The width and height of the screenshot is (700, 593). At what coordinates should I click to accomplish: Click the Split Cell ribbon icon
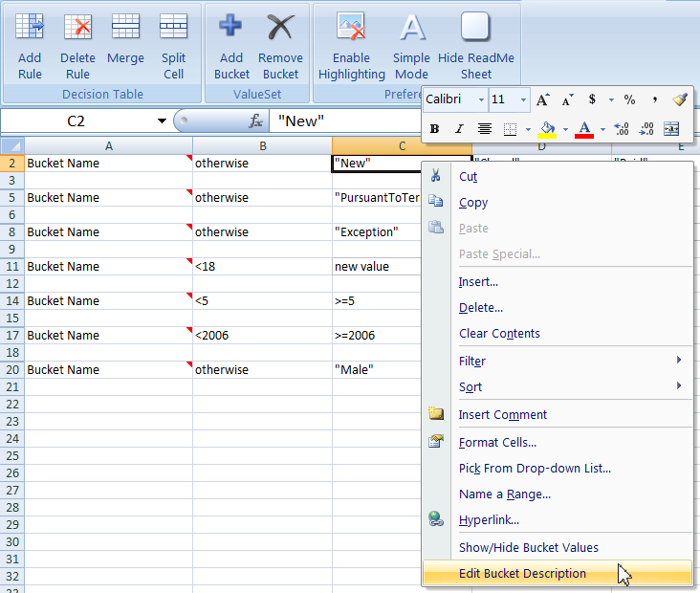173,27
